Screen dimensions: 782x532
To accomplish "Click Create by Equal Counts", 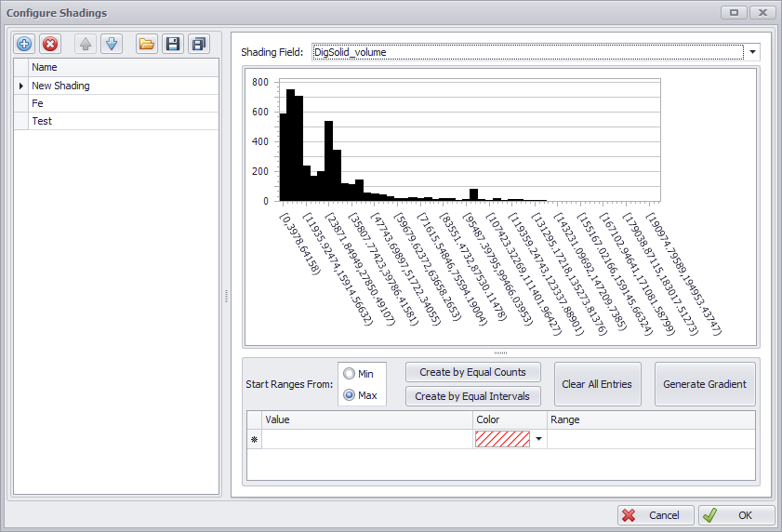I will [x=472, y=372].
